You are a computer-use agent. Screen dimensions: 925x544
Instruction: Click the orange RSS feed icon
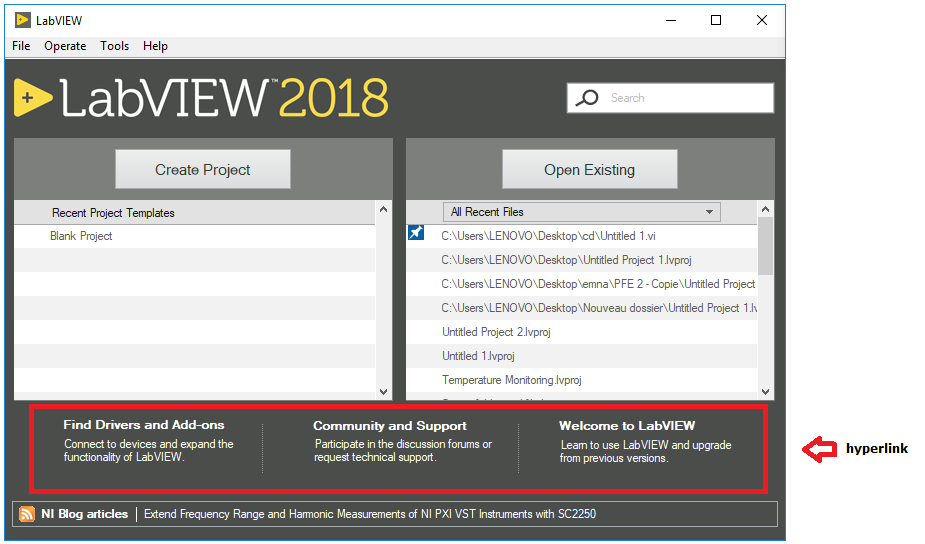coord(27,514)
